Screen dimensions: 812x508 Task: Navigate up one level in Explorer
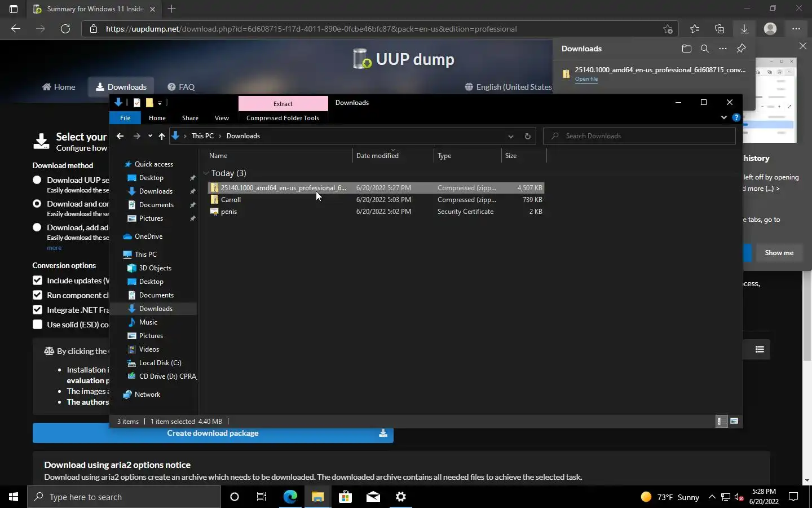(x=162, y=136)
